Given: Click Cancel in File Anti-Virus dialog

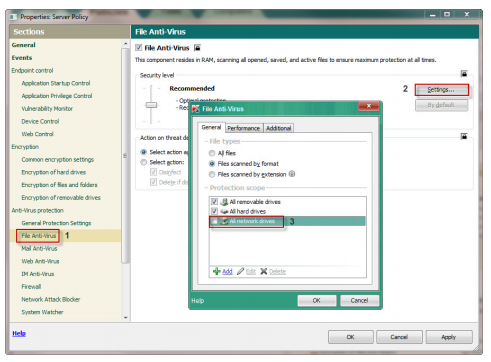Looking at the screenshot, I should click(x=359, y=300).
